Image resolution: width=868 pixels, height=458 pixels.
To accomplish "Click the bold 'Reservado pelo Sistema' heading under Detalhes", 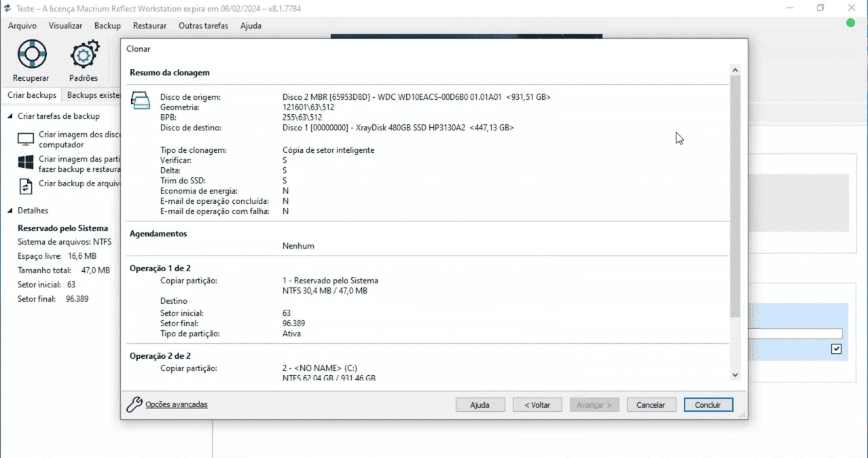I will [63, 228].
